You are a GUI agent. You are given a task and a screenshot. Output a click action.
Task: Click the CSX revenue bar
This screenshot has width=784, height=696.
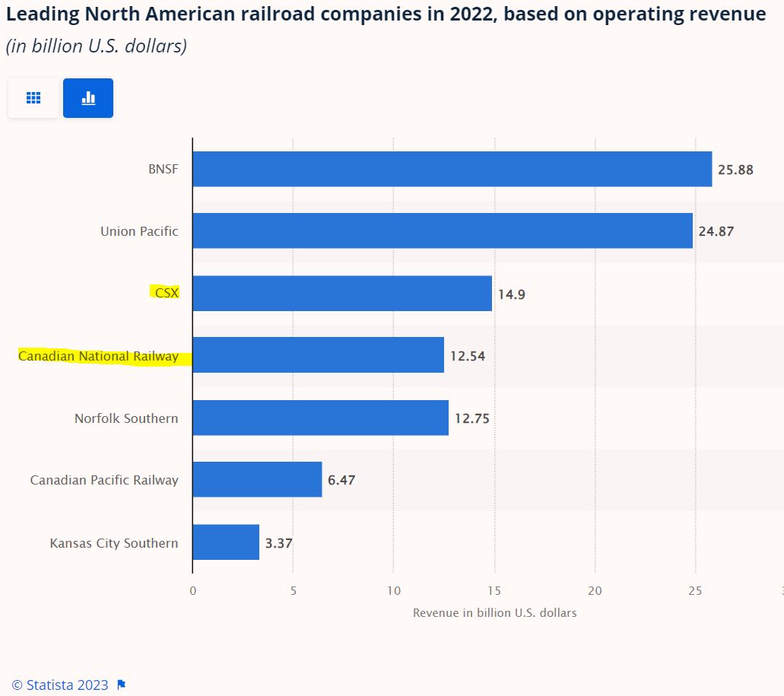342,293
